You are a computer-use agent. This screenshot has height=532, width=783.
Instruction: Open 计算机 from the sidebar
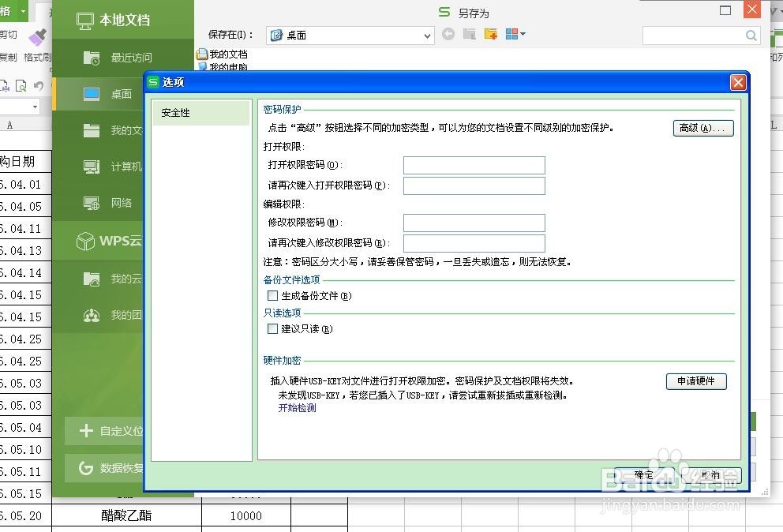click(118, 166)
